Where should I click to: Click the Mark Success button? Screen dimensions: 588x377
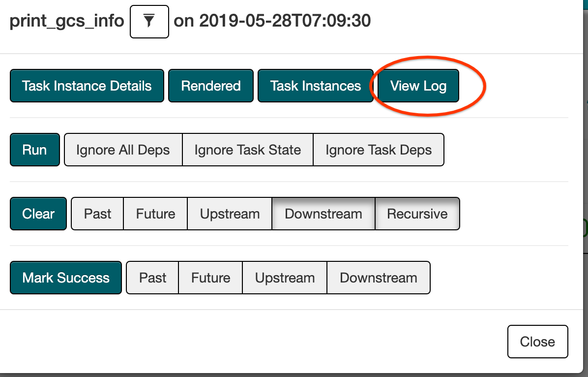click(x=66, y=278)
